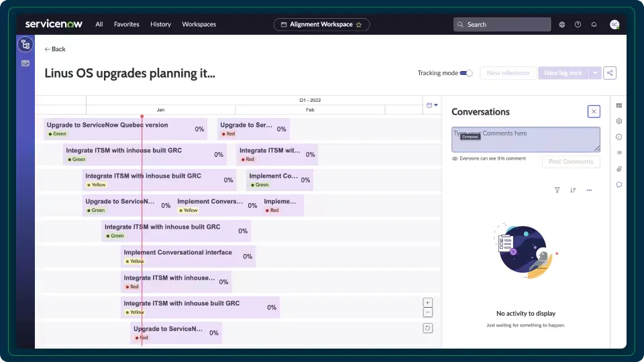Click No activity to display text
The height and width of the screenshot is (362, 644).
tap(526, 313)
